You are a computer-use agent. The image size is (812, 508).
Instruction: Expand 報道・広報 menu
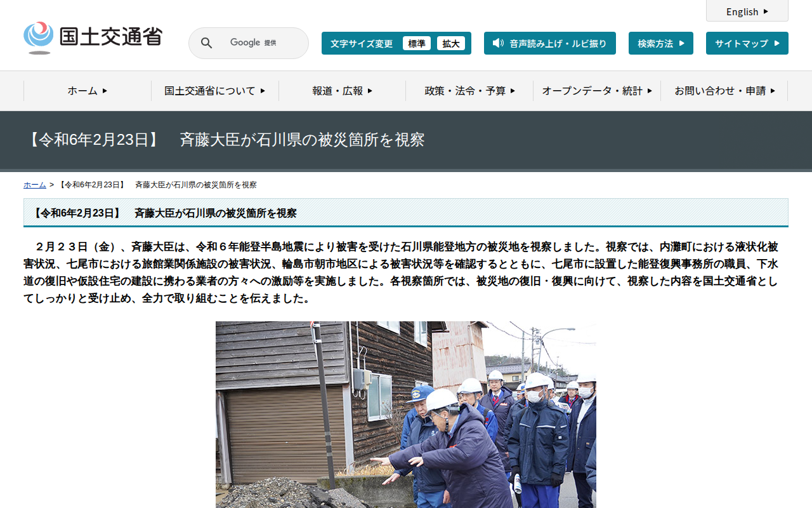[x=342, y=91]
